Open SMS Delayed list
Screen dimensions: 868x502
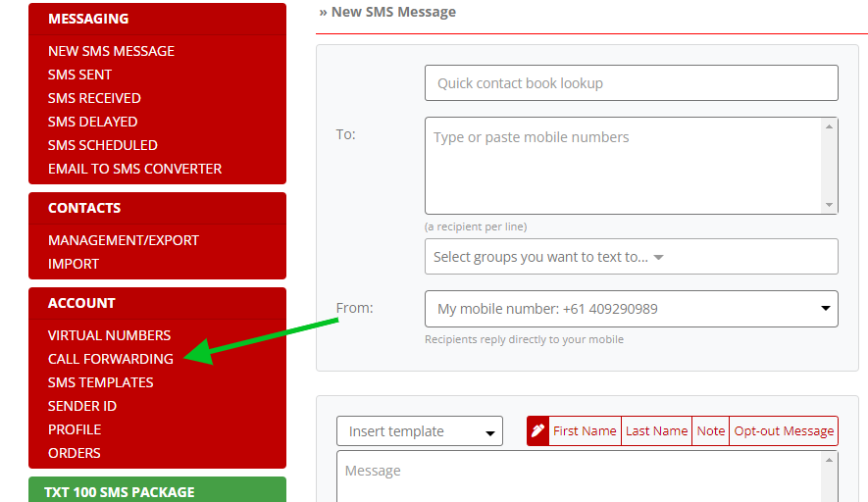pos(92,122)
